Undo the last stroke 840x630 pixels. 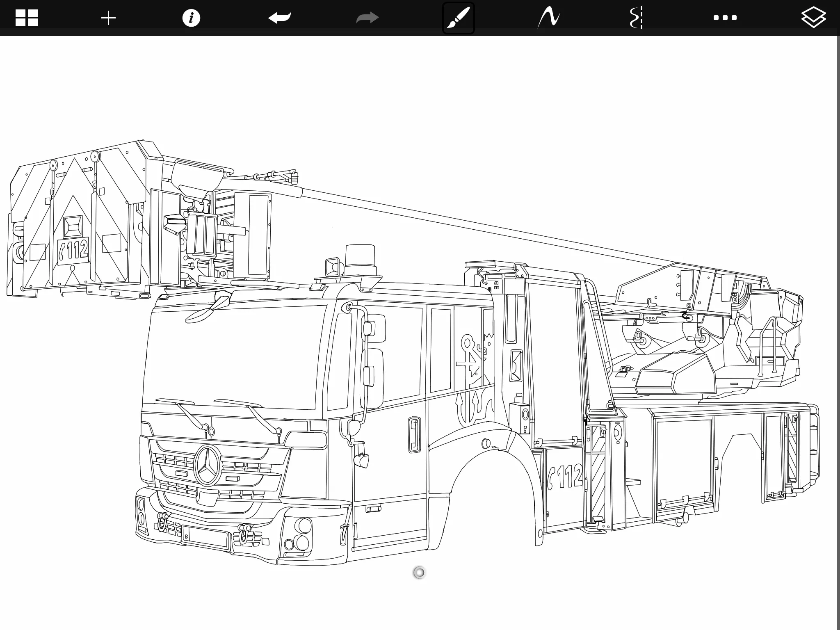(280, 18)
